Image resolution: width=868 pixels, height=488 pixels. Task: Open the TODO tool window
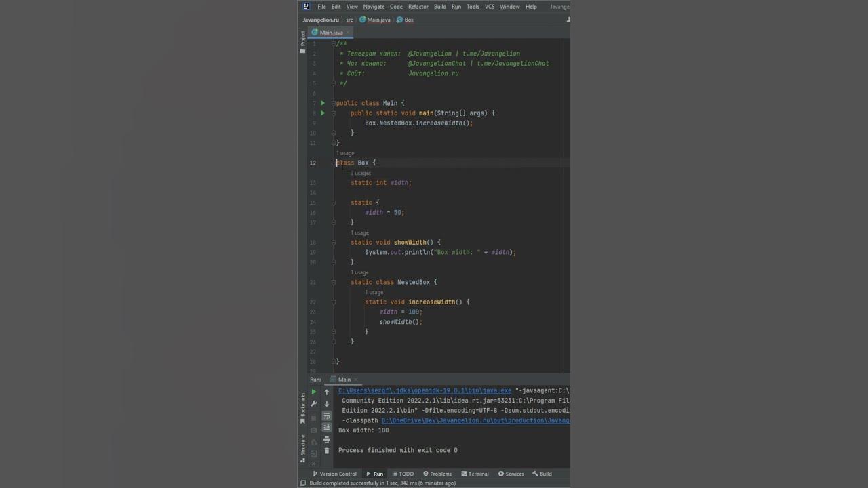click(x=403, y=474)
